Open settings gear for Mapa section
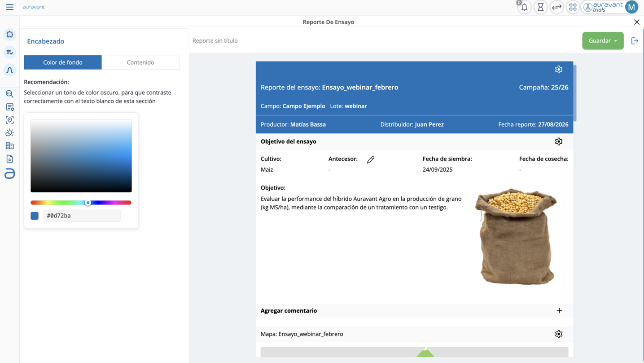644x363 pixels. pos(559,334)
